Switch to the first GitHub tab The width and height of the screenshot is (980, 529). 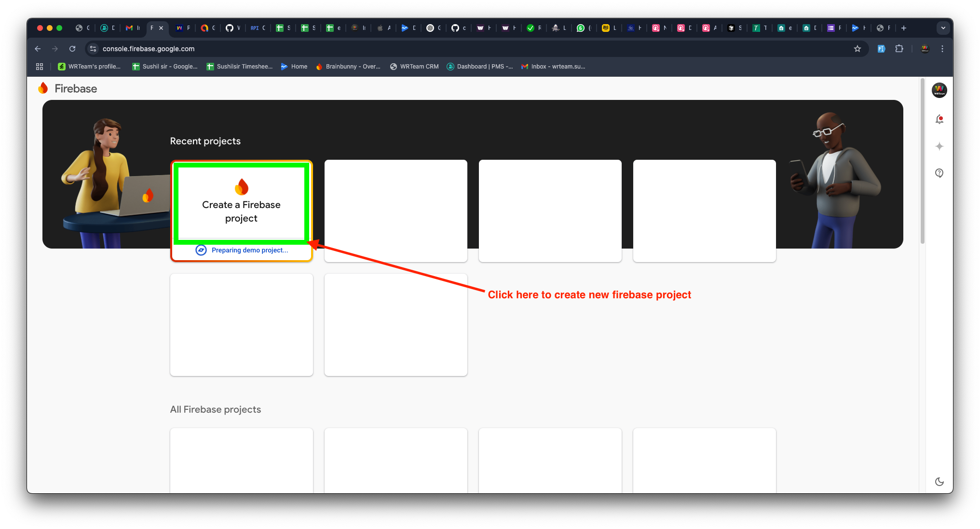(x=233, y=28)
